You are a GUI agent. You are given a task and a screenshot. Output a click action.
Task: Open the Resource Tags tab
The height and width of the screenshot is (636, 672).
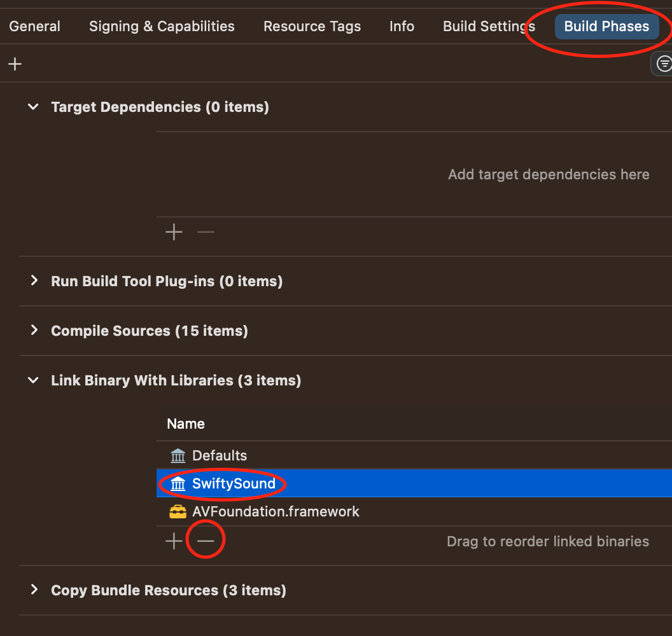point(312,26)
